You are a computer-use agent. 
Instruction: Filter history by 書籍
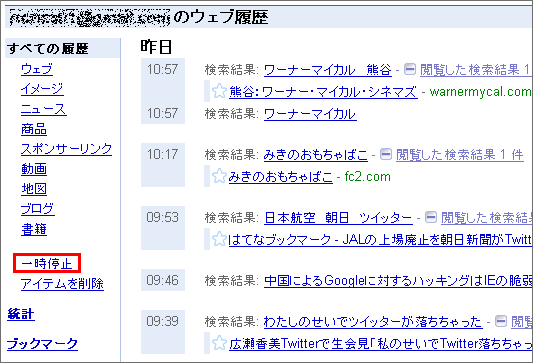(34, 229)
